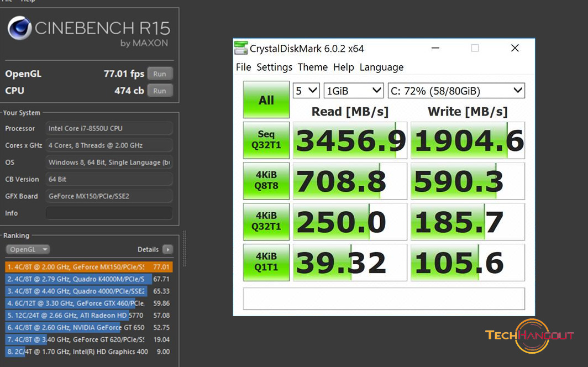Start the 4KiB Q1T1 test
This screenshot has height=367, width=588.
pos(266,263)
